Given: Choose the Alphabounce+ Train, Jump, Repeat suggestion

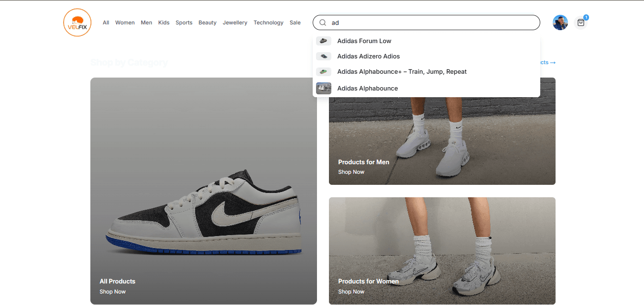Looking at the screenshot, I should click(x=402, y=71).
